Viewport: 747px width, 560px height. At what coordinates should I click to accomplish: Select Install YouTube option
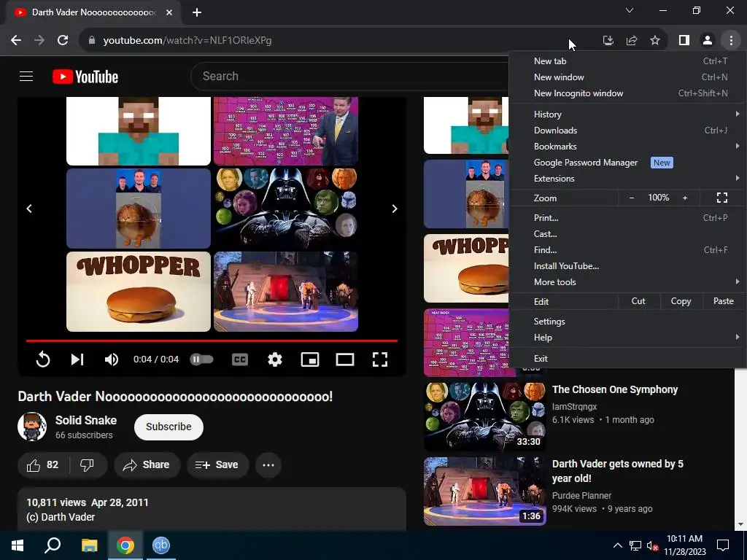click(x=627, y=266)
